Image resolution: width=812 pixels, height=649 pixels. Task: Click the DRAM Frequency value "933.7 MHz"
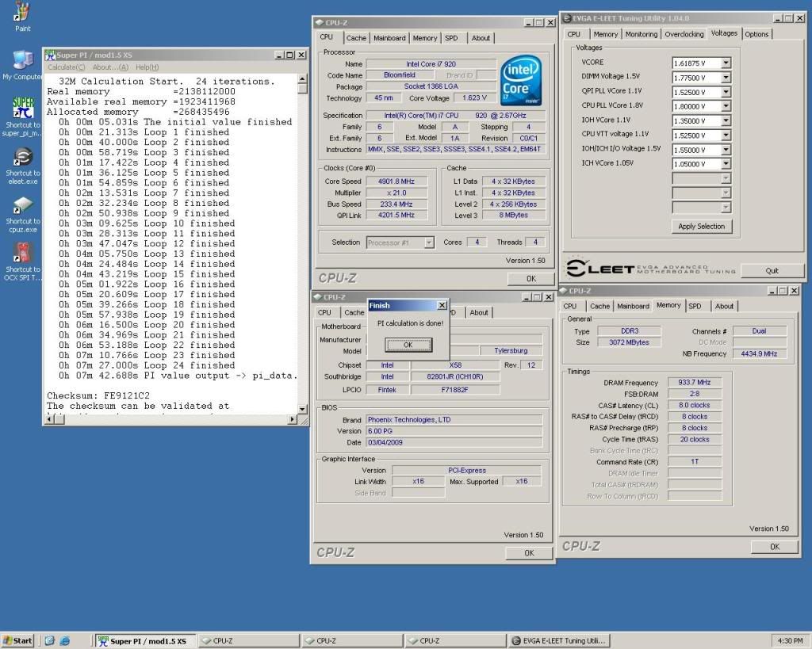(694, 383)
